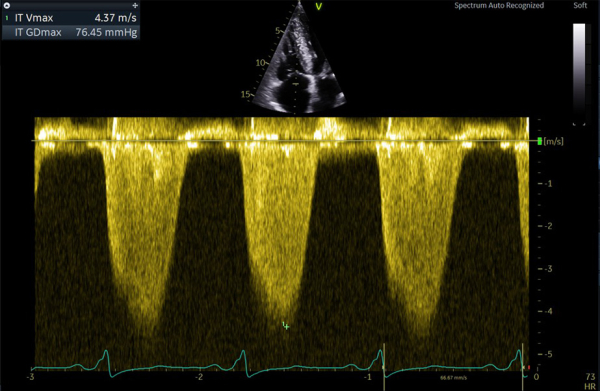This screenshot has height=391, width=600.
Task: Click the -3 velocity scale tick
Action: pyautogui.click(x=546, y=269)
